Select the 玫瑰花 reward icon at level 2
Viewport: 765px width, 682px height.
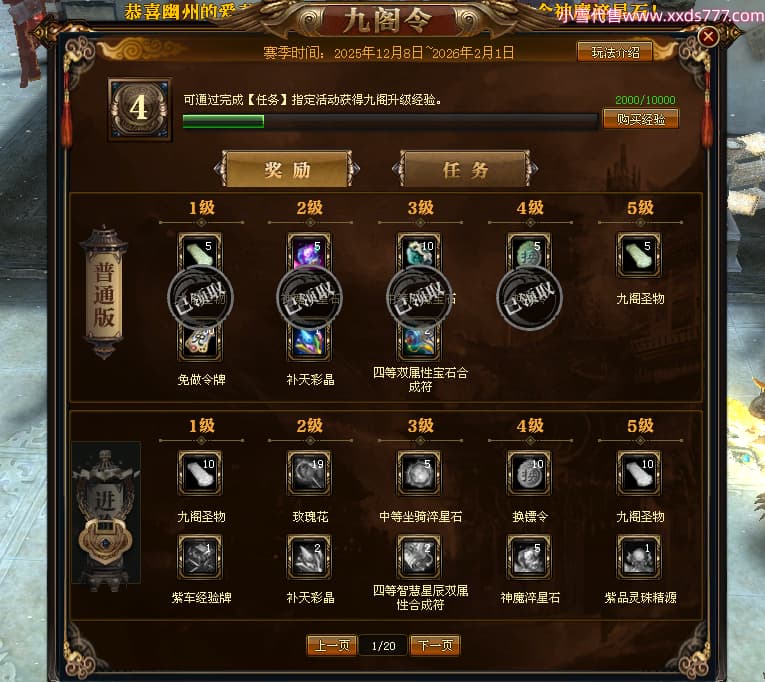tap(309, 473)
